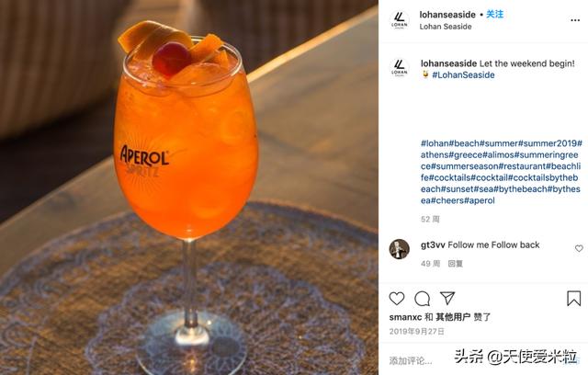The image size is (588, 375).
Task: Click the Lohan avatar beside the caption
Action: tap(400, 68)
